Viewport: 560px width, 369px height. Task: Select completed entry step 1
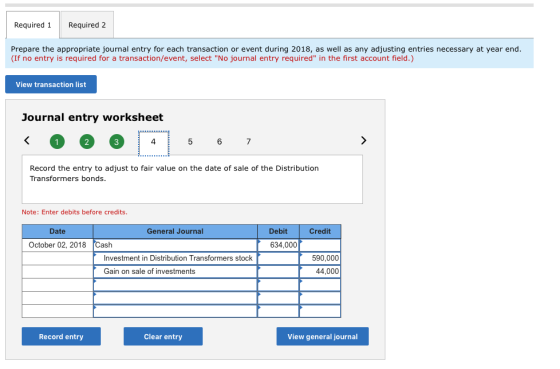(57, 141)
